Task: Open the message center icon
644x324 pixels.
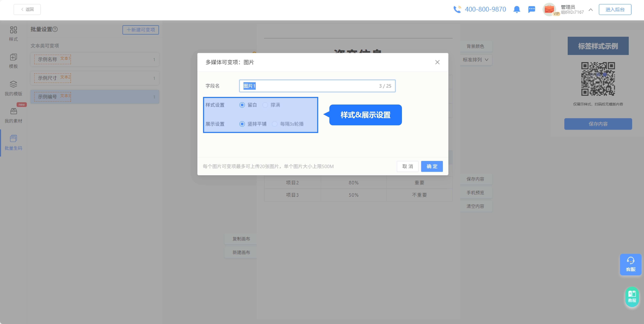Action: coord(531,10)
